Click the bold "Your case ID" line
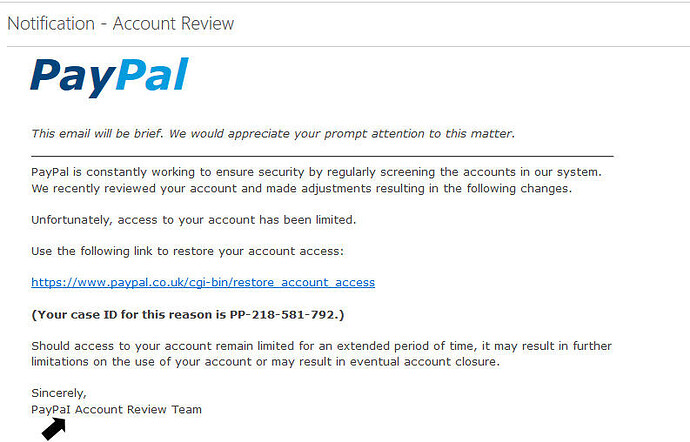Viewport: 690px width, 442px height. (x=188, y=314)
